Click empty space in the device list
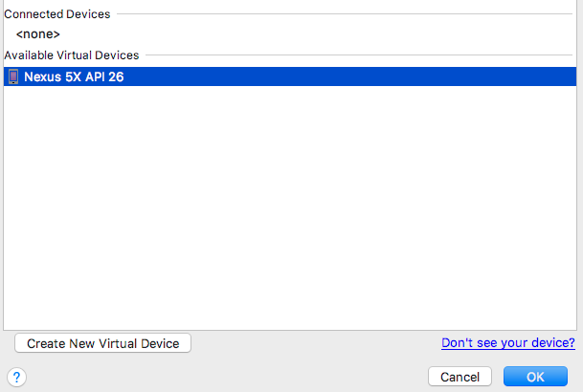Viewport: 583px width, 392px height. (x=290, y=207)
